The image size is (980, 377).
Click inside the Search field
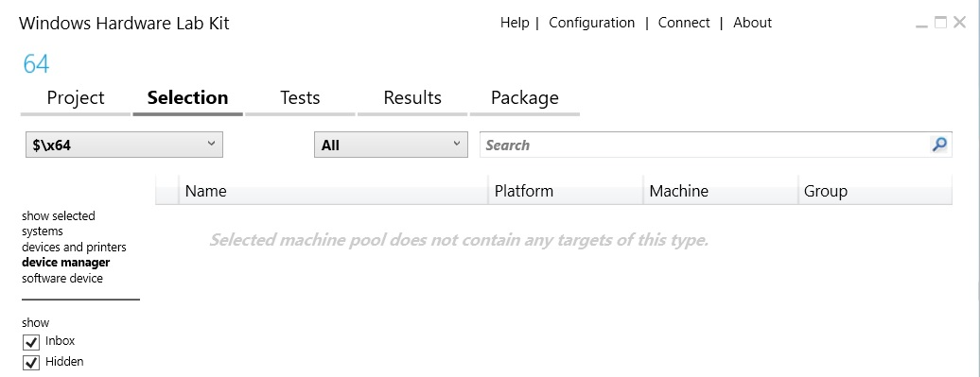click(705, 145)
